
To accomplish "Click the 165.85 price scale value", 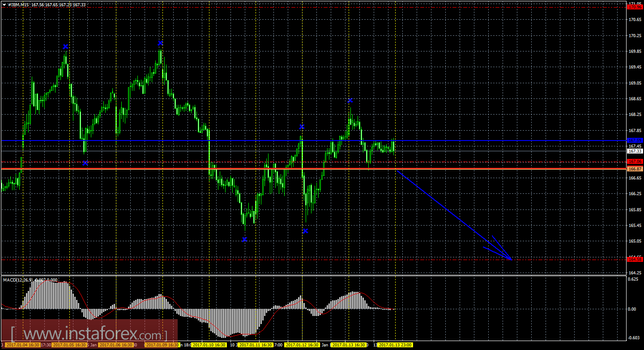I will click(635, 210).
